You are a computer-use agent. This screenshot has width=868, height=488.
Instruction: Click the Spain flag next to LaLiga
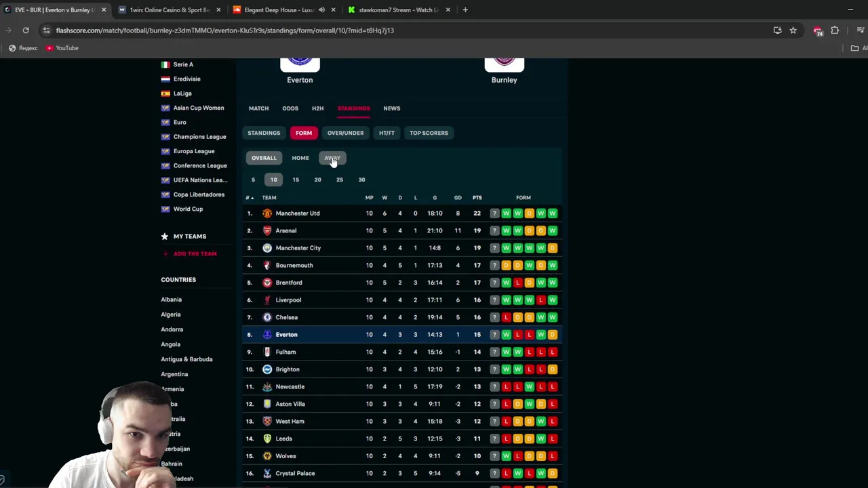tap(165, 94)
